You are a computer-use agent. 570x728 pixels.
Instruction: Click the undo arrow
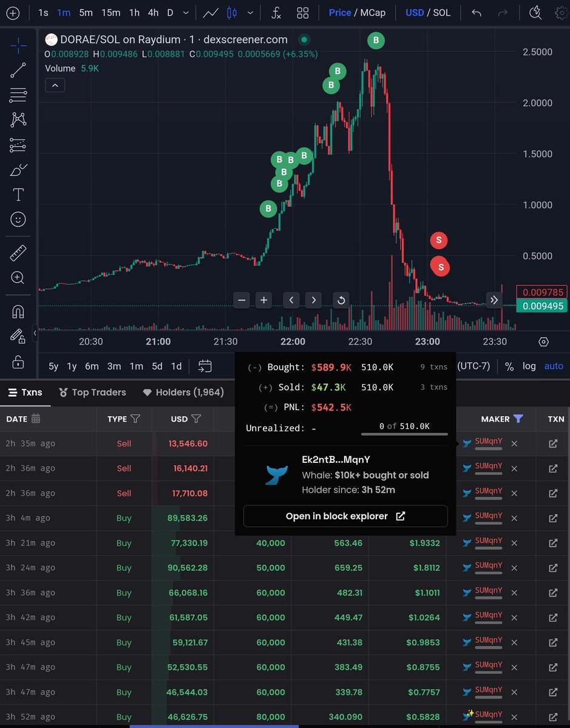[477, 13]
